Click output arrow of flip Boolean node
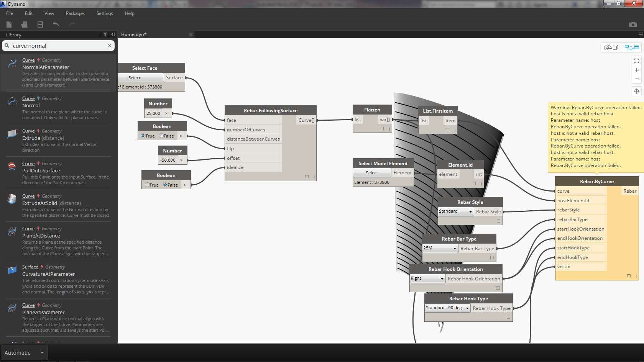 tap(181, 136)
